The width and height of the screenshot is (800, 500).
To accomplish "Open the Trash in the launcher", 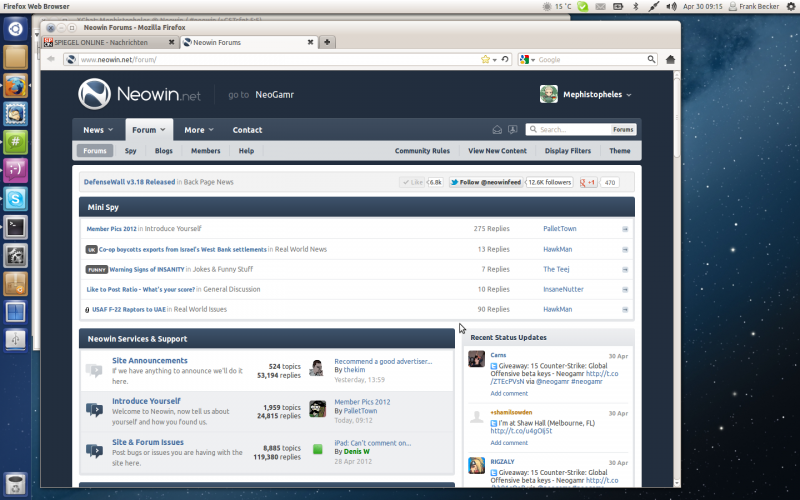I will point(15,484).
